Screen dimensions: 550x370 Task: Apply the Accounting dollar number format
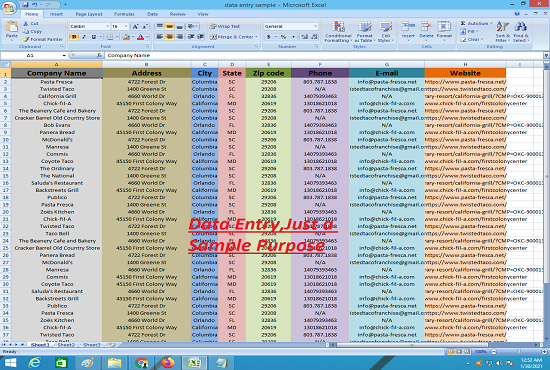[x=269, y=37]
